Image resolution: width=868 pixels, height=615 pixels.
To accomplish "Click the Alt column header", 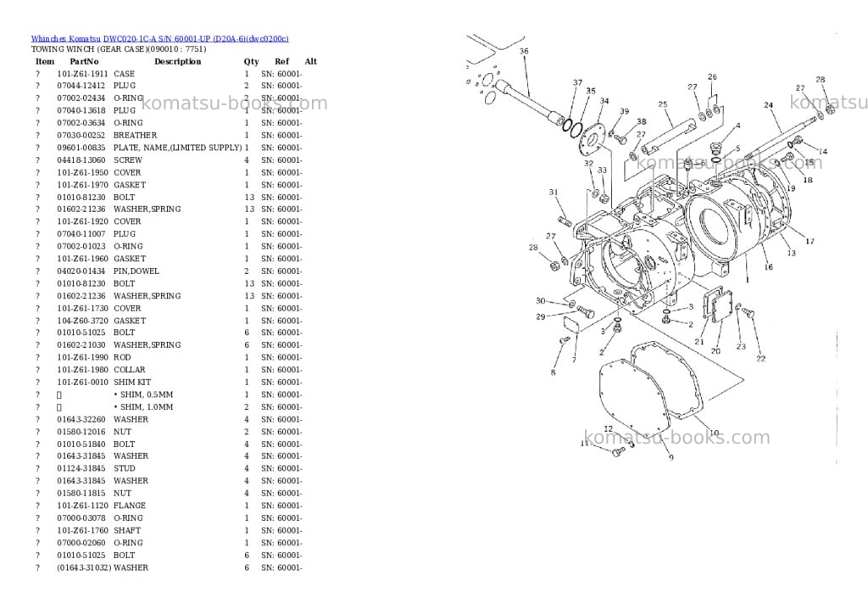I will click(310, 61).
